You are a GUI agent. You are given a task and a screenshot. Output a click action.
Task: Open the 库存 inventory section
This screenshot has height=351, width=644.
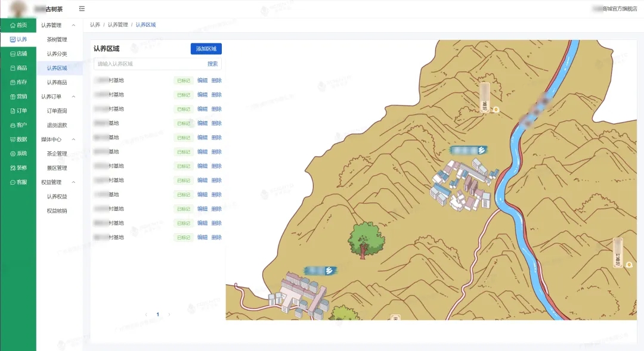(x=18, y=82)
